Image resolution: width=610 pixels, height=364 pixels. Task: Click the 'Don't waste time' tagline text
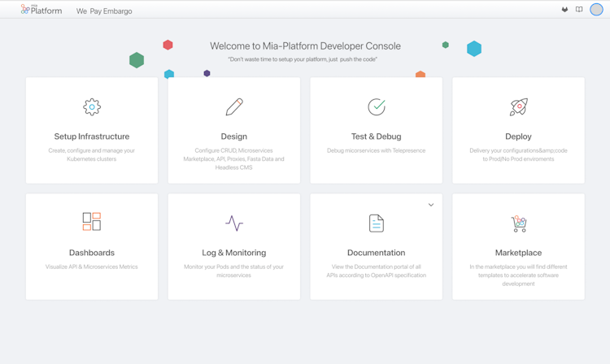[303, 59]
